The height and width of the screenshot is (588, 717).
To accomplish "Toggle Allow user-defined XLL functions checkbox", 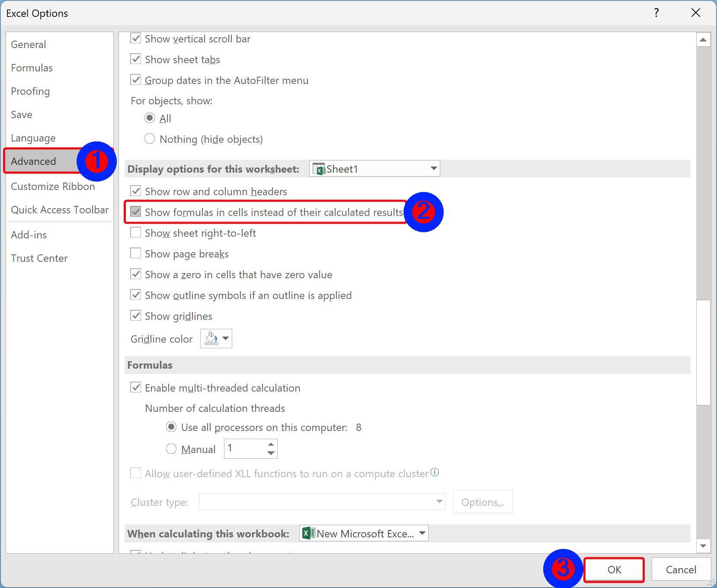I will pyautogui.click(x=136, y=473).
